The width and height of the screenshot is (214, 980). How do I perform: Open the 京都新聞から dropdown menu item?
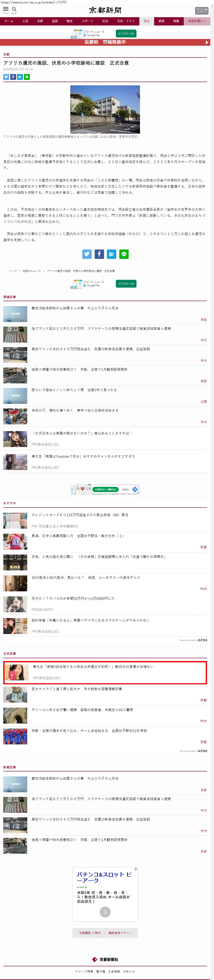197,21
